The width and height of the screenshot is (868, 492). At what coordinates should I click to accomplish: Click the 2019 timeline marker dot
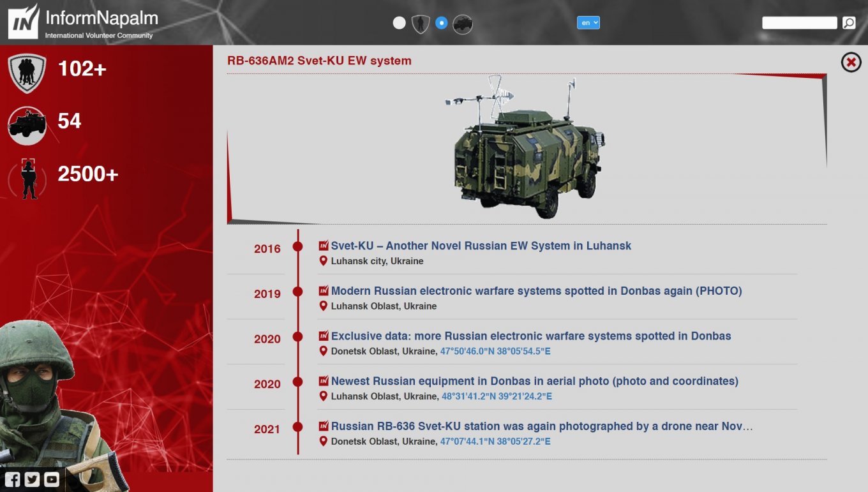297,292
